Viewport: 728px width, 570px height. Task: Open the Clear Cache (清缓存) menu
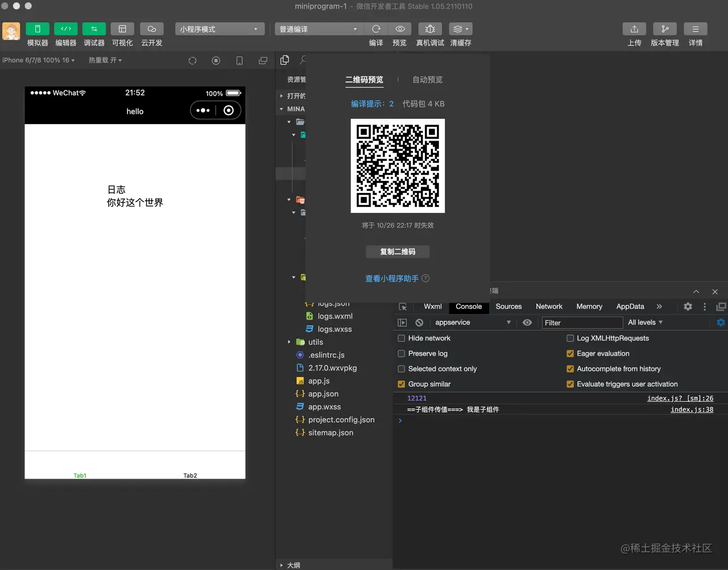tap(461, 29)
